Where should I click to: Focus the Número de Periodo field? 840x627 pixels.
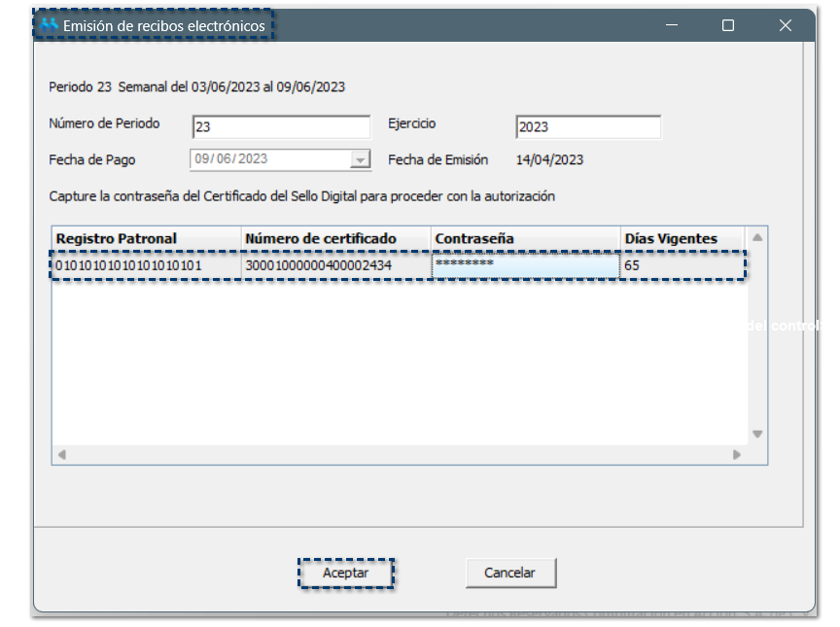(280, 127)
